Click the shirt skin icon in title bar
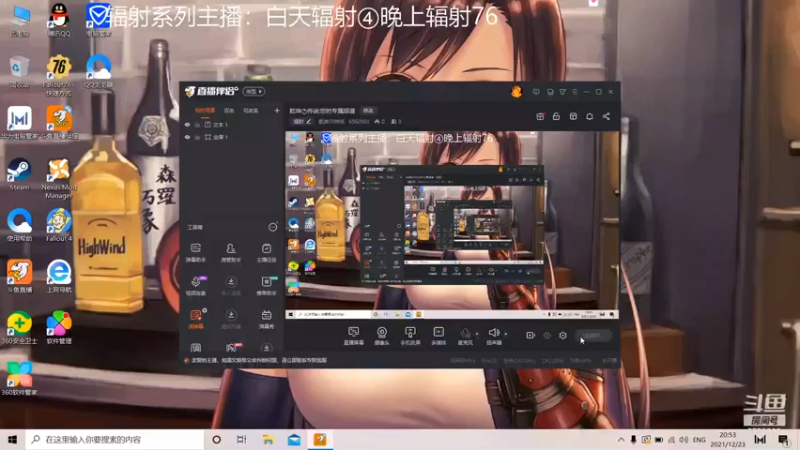The image size is (800, 450). 562,92
